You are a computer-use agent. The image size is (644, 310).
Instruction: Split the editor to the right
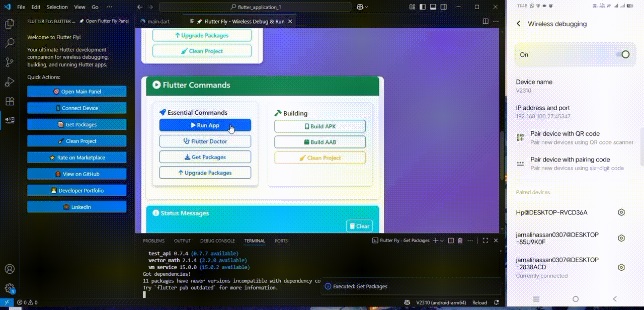[486, 21]
